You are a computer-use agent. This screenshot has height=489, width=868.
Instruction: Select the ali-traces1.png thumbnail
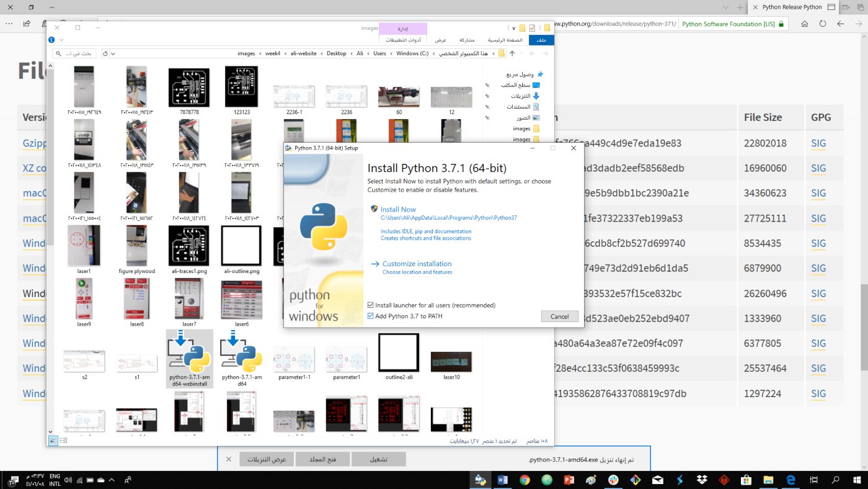point(188,249)
